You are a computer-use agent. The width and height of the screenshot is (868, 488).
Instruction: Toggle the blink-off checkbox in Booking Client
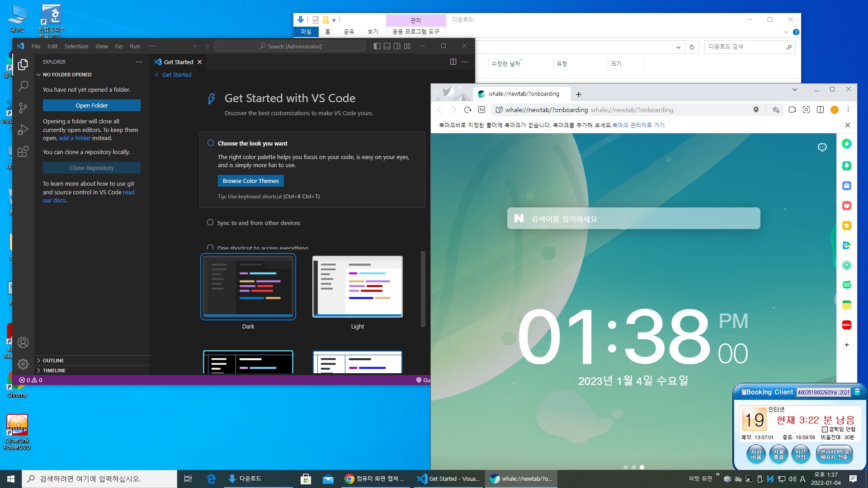(x=825, y=429)
